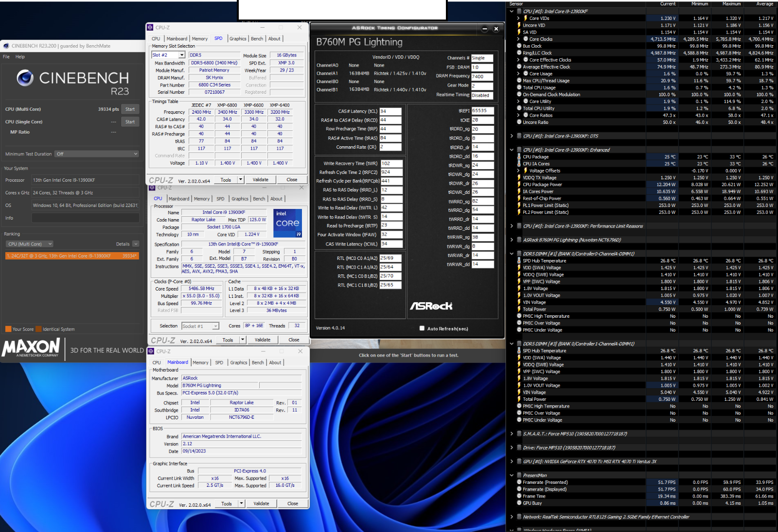Click the Total CPU Usage sensor icon
Screen dimensions: 778x532
tap(519, 88)
